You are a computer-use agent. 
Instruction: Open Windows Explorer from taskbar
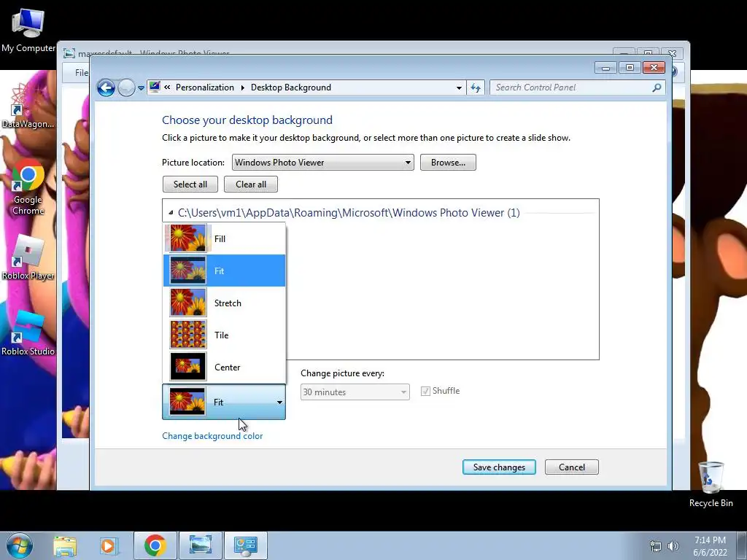(65, 545)
